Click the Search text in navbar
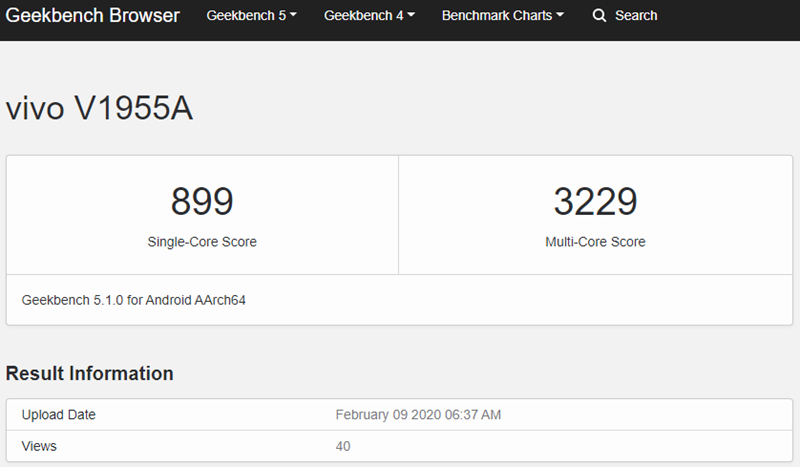 (x=636, y=16)
